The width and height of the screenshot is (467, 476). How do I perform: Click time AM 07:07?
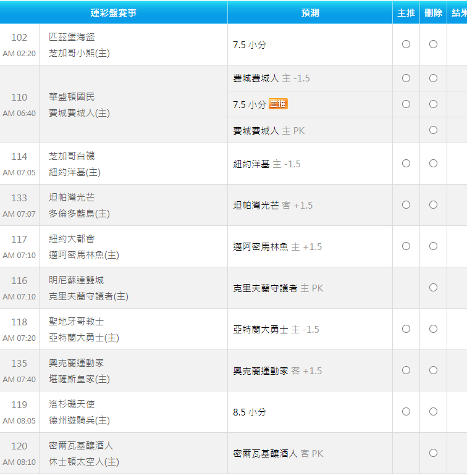point(19,214)
